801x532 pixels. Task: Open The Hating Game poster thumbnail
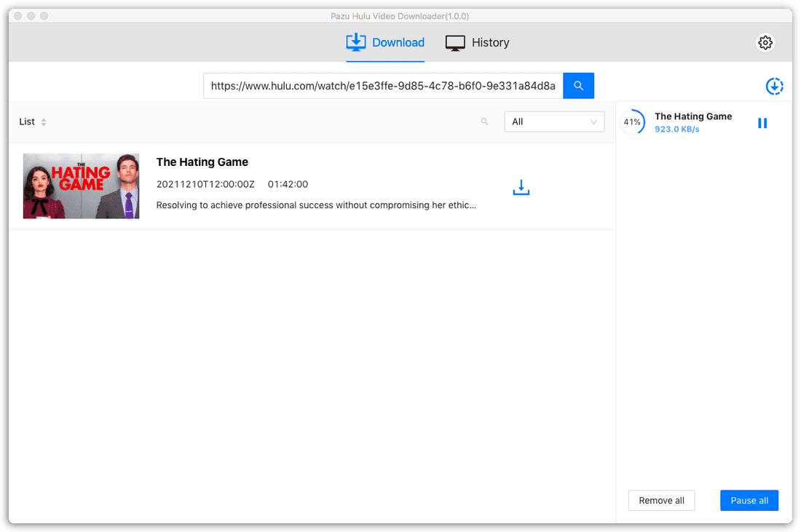(x=82, y=186)
